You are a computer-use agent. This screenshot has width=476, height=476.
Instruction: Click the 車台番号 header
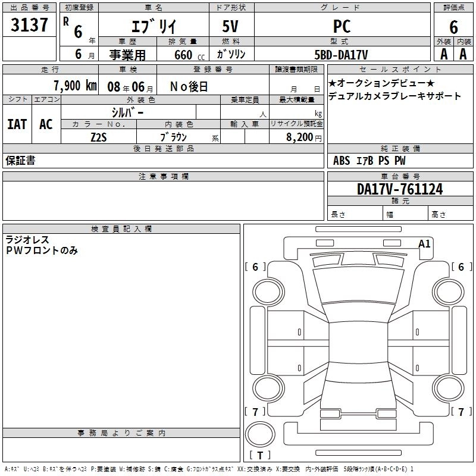[x=400, y=176]
